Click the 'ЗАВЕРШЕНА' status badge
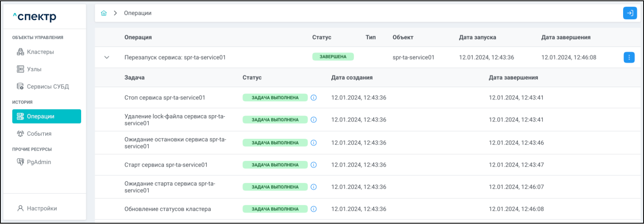This screenshot has height=224, width=644. click(333, 57)
